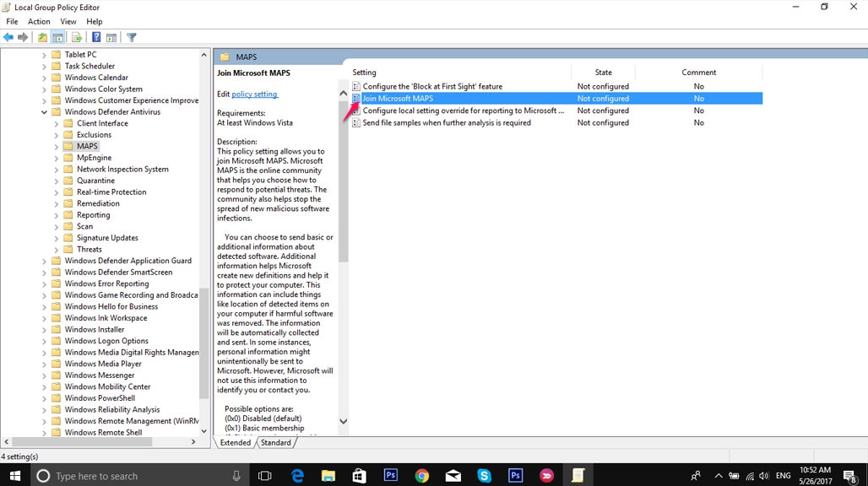Open Skype from the taskbar
The width and height of the screenshot is (868, 486).
(484, 476)
